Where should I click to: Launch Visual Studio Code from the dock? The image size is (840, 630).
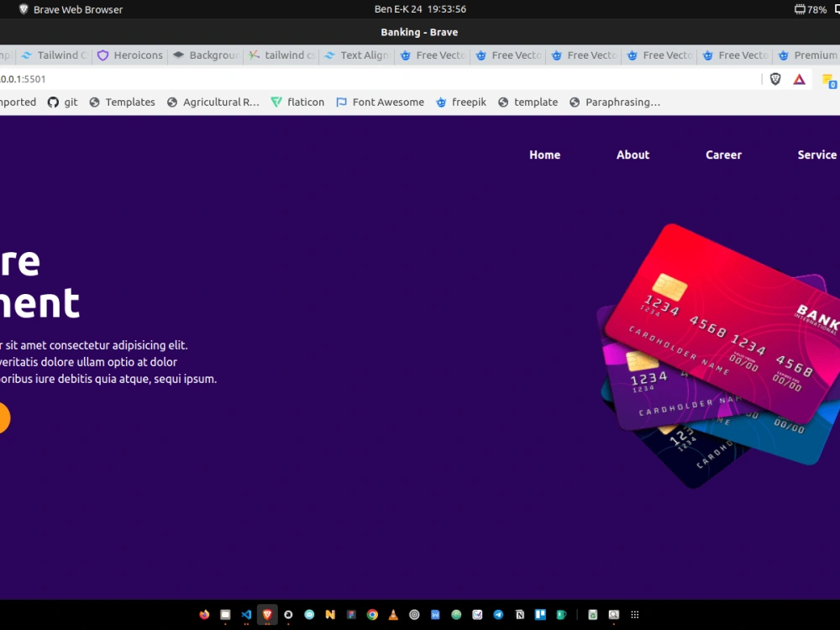point(246,615)
